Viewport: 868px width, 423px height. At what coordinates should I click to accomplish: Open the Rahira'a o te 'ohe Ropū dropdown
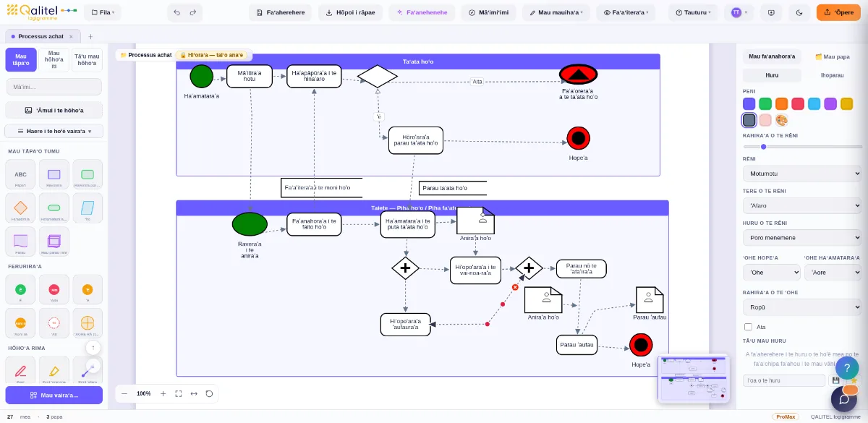[x=802, y=307]
